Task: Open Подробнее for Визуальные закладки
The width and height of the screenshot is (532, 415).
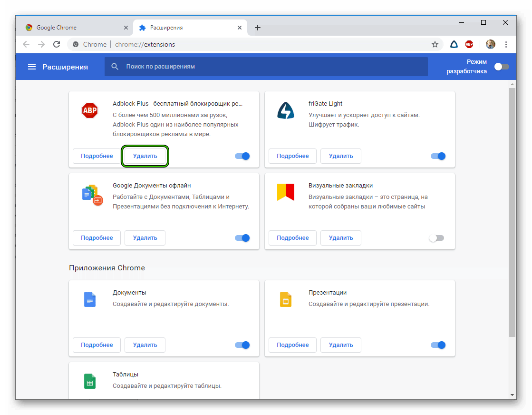Action: (292, 238)
